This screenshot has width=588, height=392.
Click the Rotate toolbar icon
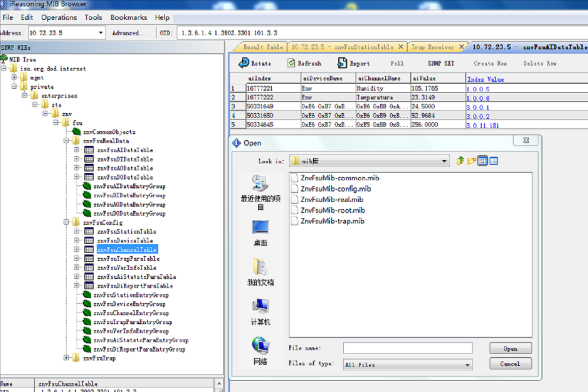coord(244,63)
